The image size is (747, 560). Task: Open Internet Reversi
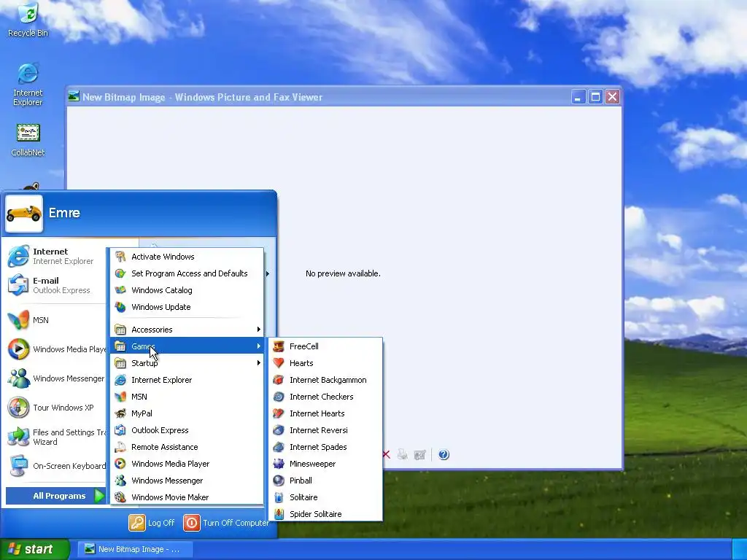(x=325, y=430)
